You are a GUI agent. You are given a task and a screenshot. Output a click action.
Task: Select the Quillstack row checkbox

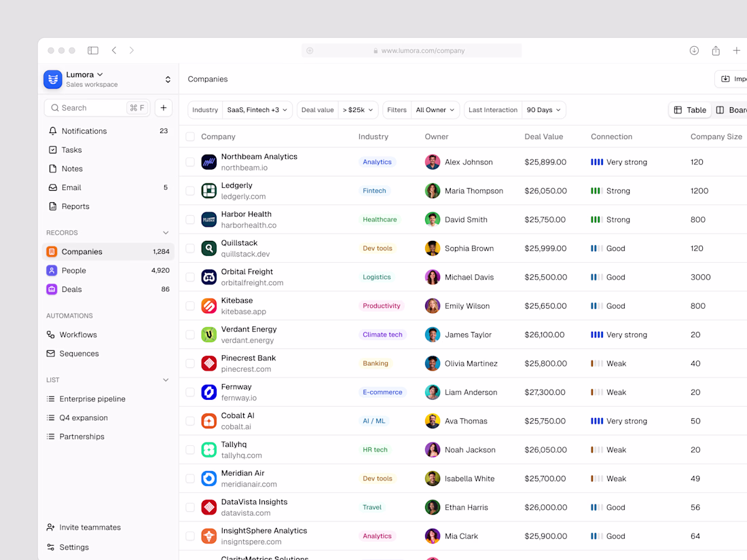pos(190,248)
